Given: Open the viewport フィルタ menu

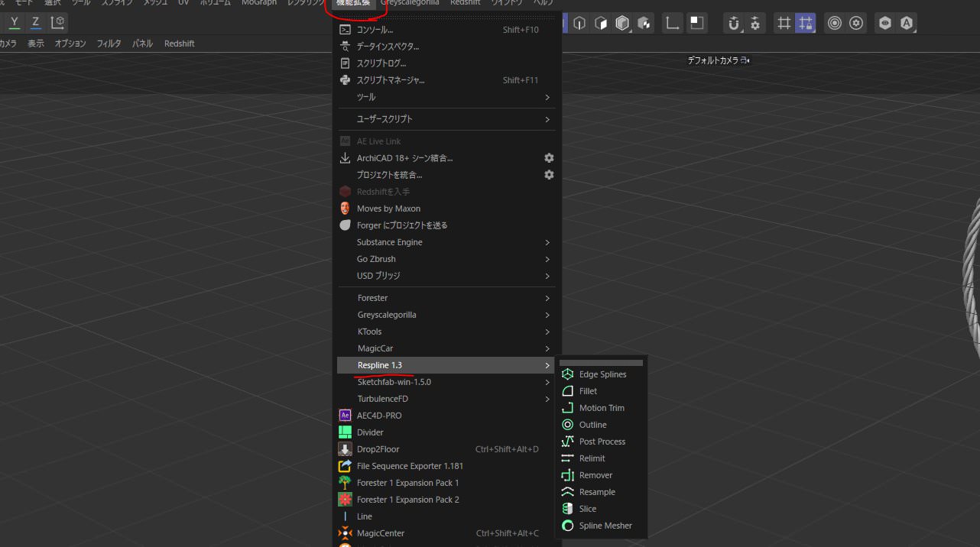Looking at the screenshot, I should pyautogui.click(x=109, y=44).
